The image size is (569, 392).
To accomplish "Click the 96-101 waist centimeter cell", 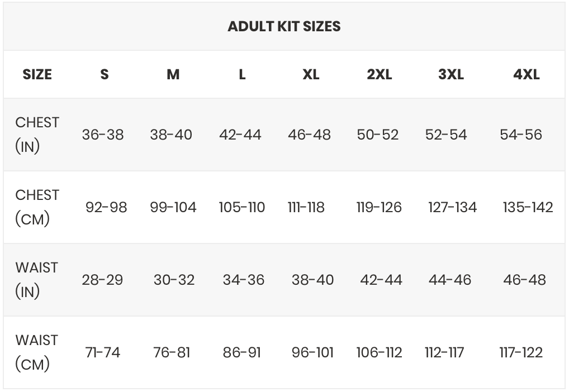I will [x=312, y=352].
